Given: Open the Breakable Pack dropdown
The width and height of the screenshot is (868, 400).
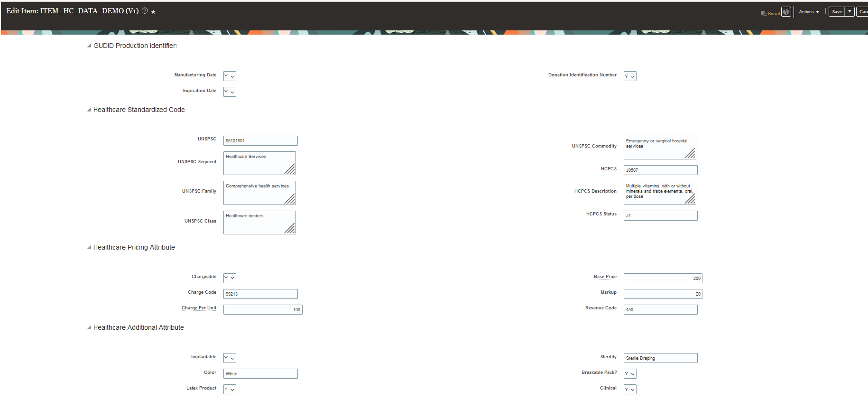Looking at the screenshot, I should [x=630, y=374].
